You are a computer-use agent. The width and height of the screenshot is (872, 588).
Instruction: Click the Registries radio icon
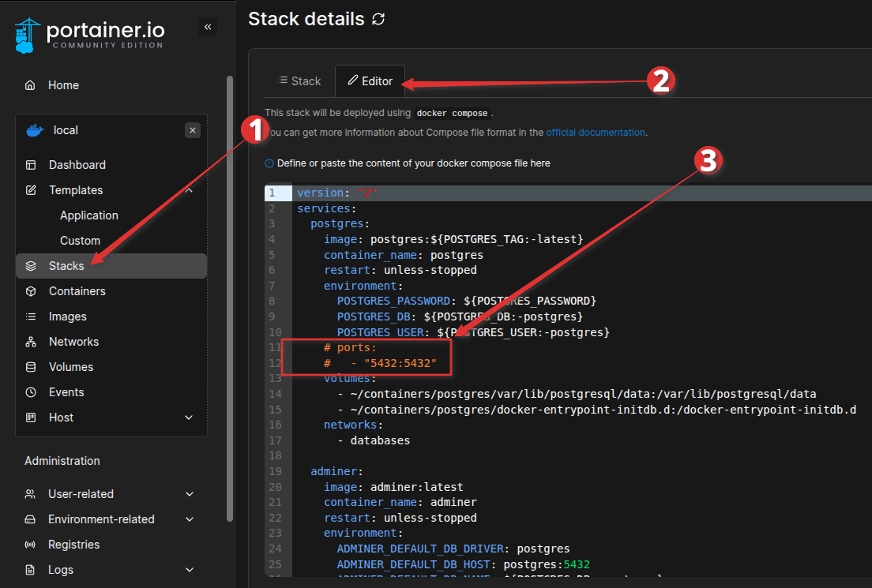31,545
